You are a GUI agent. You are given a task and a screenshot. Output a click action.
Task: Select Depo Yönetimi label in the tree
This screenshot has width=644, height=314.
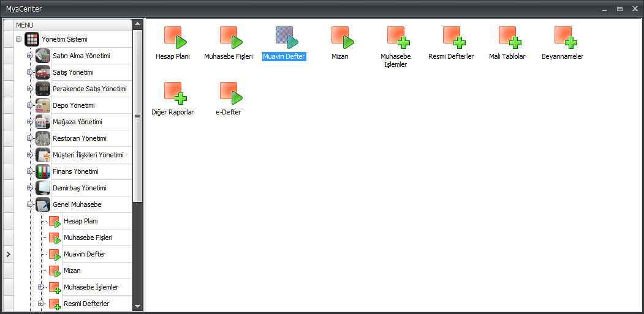coord(74,105)
